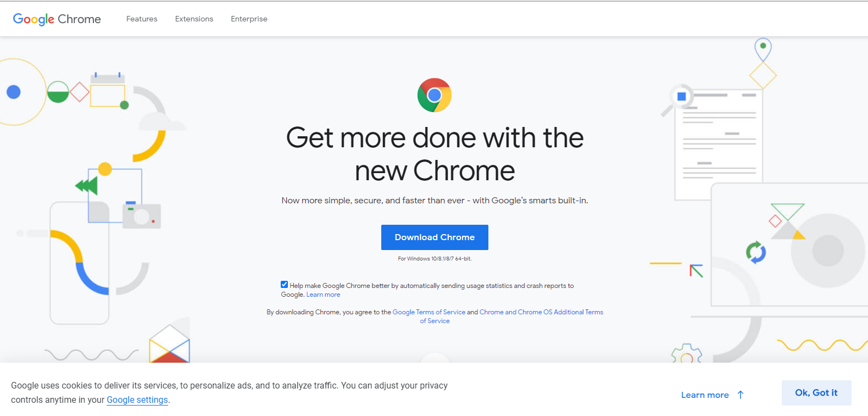This screenshot has width=868, height=416.
Task: Dismiss the cookie notice with Ok, Got it
Action: coord(816,392)
